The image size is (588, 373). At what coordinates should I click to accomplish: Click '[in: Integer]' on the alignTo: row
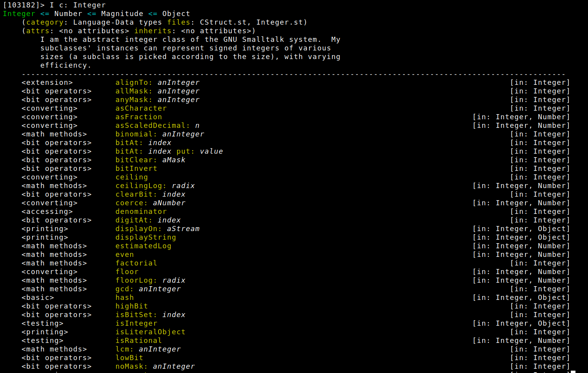point(540,82)
